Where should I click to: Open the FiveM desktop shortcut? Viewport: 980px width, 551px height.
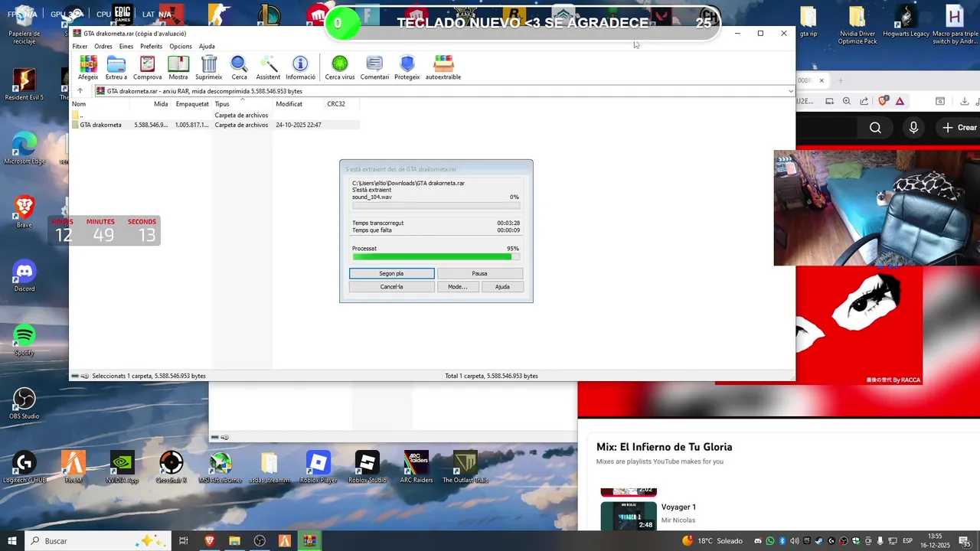[73, 467]
